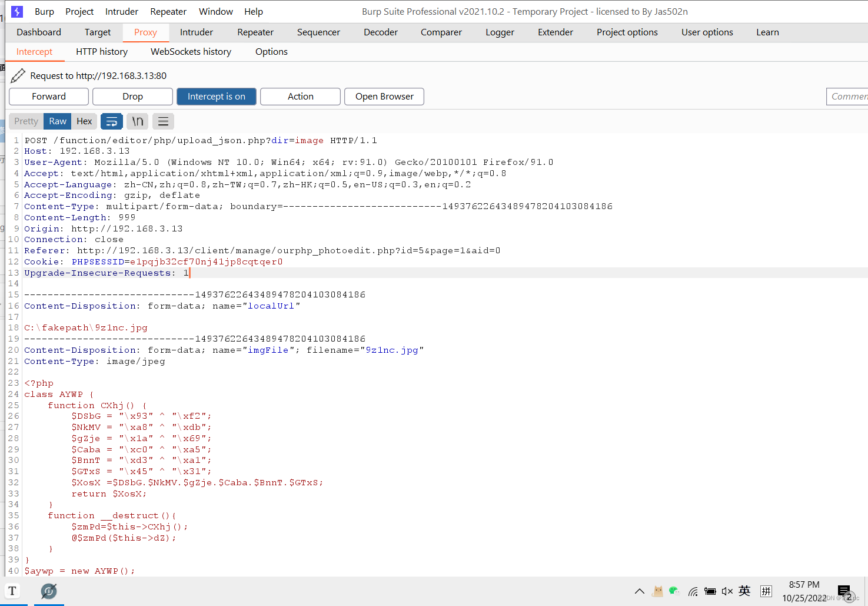Toggle the show non-printable characters icon
868x606 pixels.
point(137,121)
